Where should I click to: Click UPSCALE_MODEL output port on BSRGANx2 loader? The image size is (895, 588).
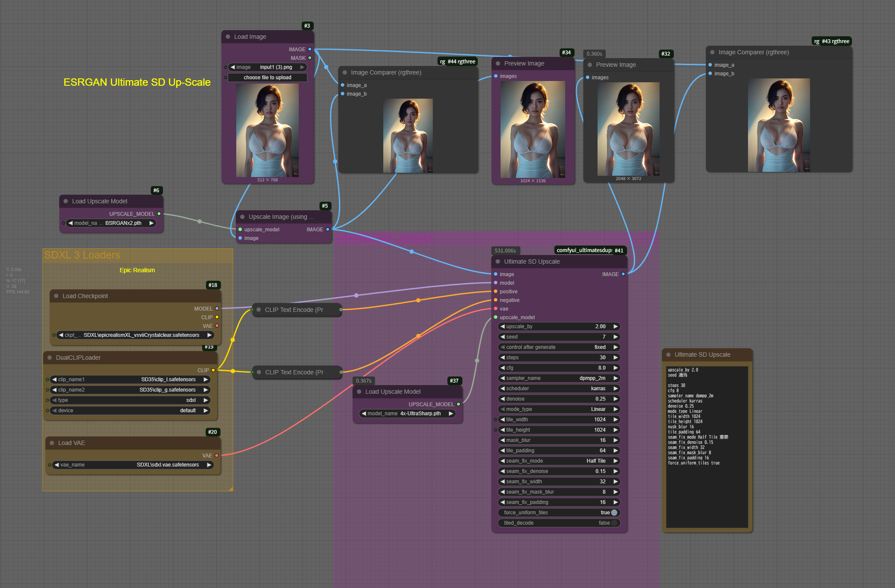(159, 214)
